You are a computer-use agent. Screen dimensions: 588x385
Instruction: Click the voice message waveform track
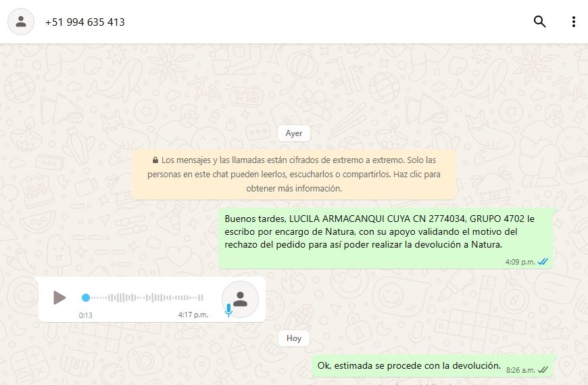pyautogui.click(x=145, y=298)
